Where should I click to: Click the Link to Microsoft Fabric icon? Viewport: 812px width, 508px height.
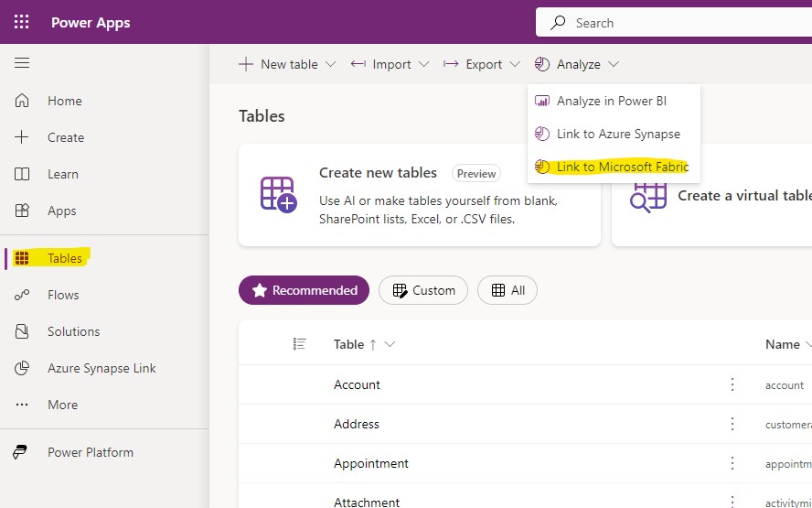(x=541, y=167)
